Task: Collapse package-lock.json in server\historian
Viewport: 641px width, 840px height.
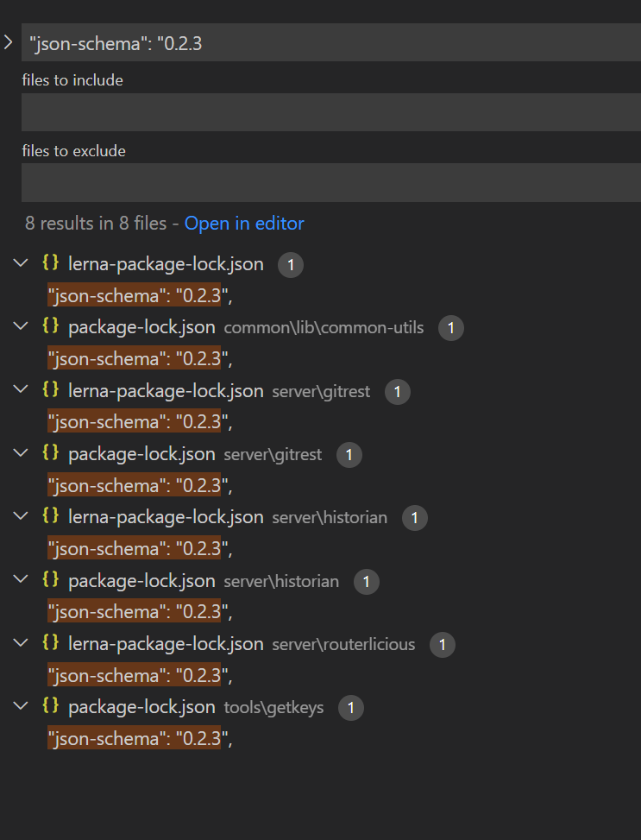Action: click(x=21, y=579)
